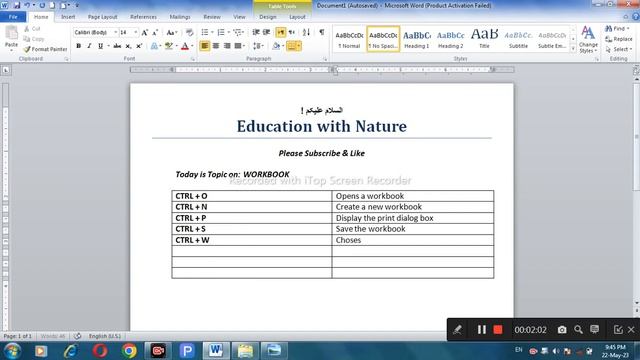Switch to the References tab

click(x=143, y=17)
